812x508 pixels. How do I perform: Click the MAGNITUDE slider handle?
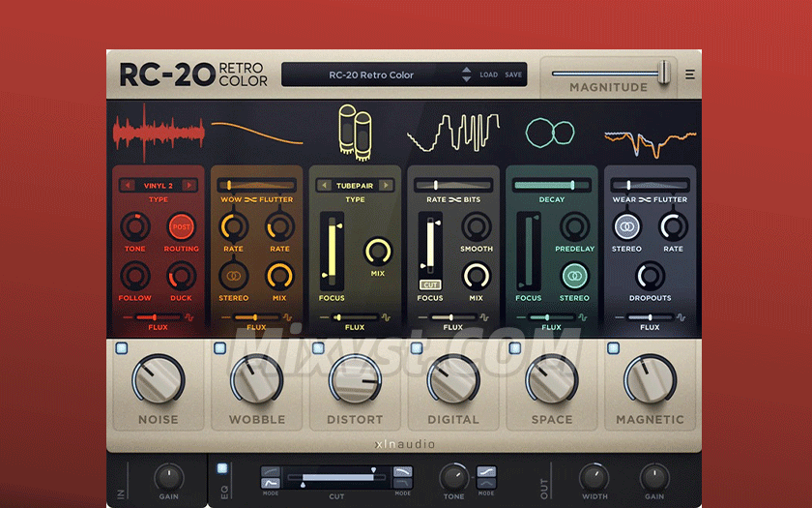[x=664, y=72]
